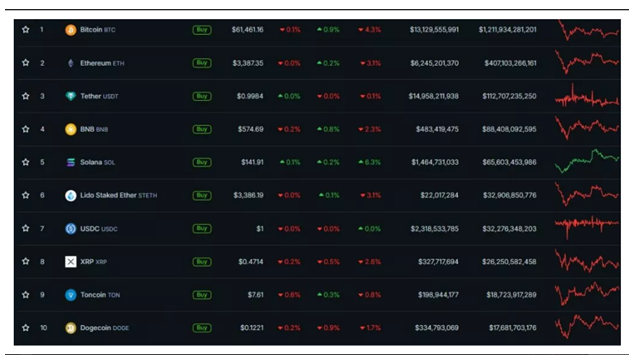Open the Solana SOL coin page
Viewport: 635px width, 364px height.
pyautogui.click(x=98, y=162)
